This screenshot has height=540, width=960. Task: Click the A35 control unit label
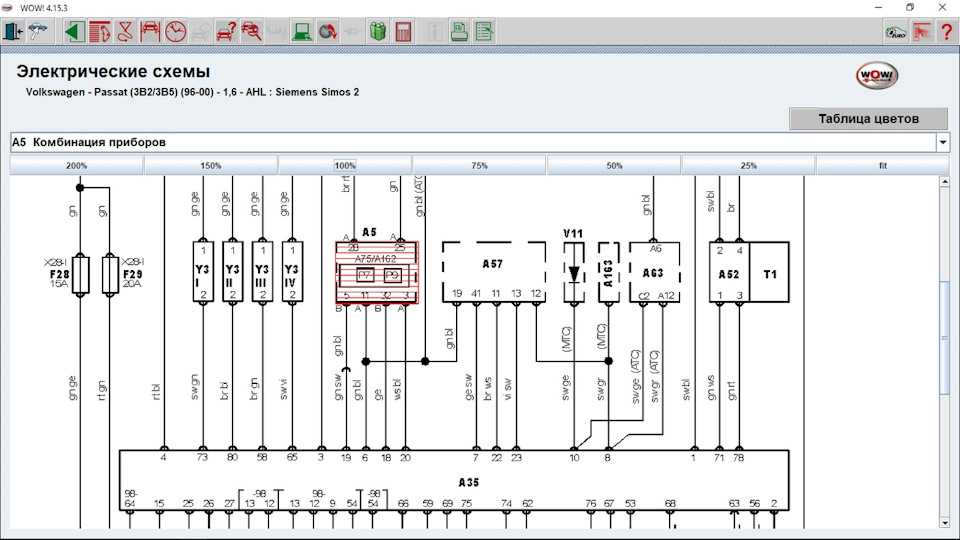click(469, 482)
